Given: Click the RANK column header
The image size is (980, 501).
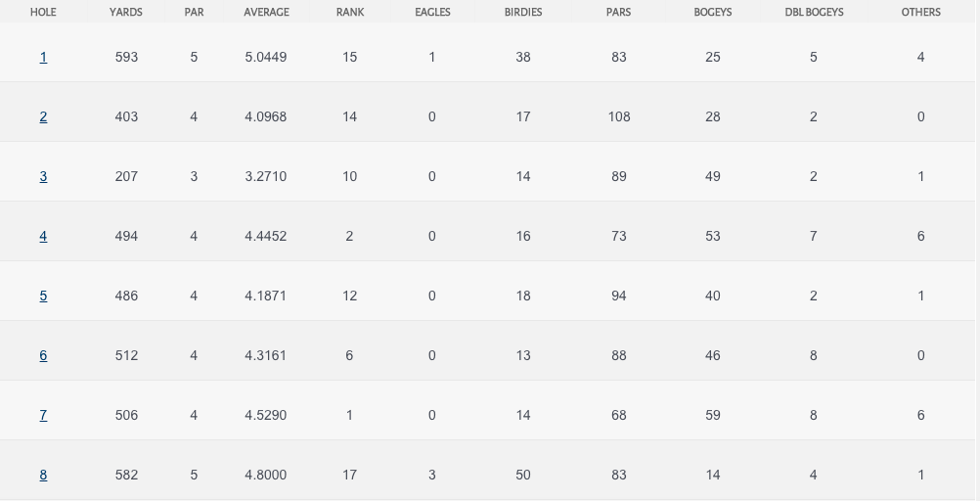Looking at the screenshot, I should click(x=349, y=13).
